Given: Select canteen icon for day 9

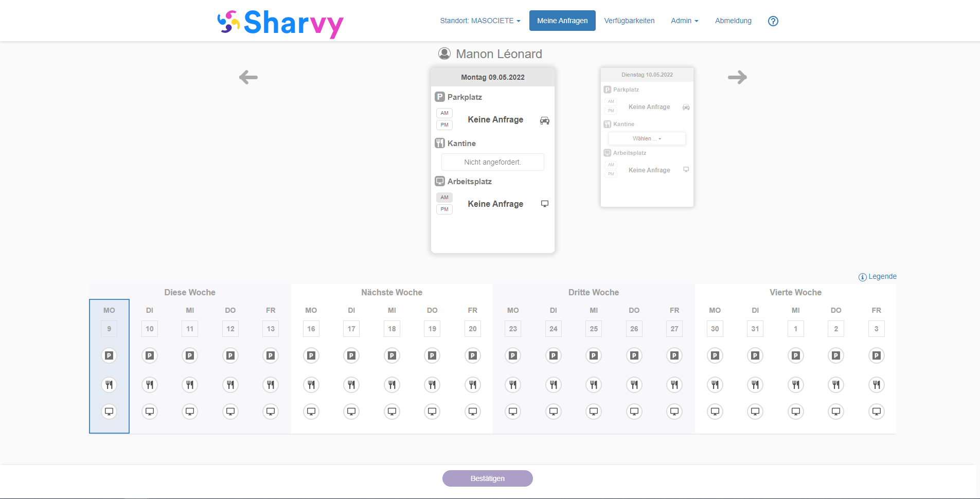Looking at the screenshot, I should point(109,384).
